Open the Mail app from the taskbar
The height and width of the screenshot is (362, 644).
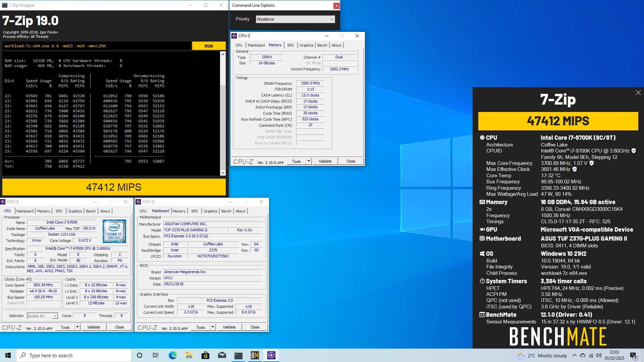pos(222,355)
